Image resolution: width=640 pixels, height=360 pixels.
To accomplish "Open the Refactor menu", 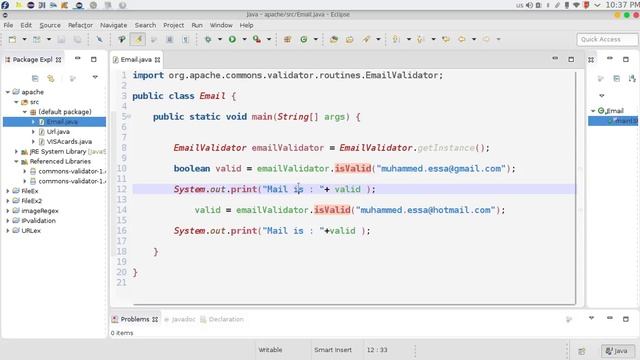I will 80,25.
